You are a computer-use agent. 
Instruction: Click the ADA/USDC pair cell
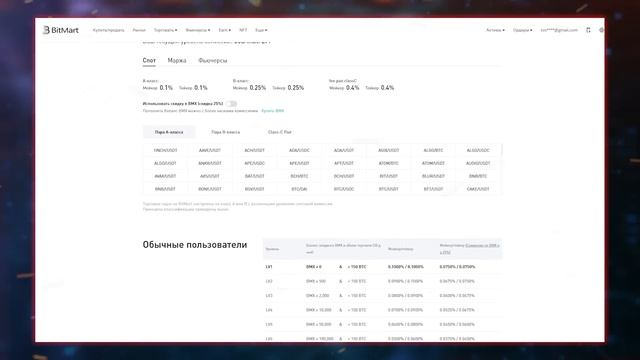pyautogui.click(x=299, y=151)
